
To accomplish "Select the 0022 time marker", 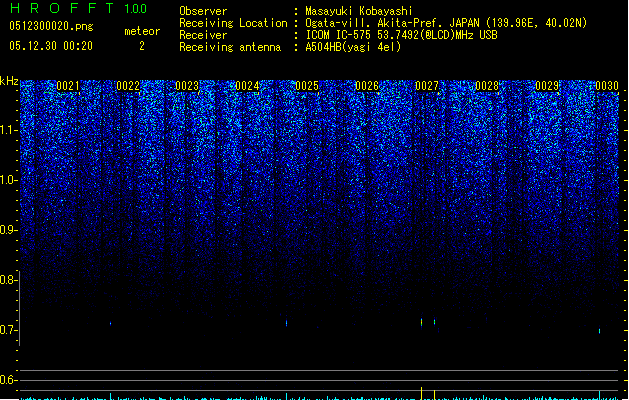I will (128, 86).
